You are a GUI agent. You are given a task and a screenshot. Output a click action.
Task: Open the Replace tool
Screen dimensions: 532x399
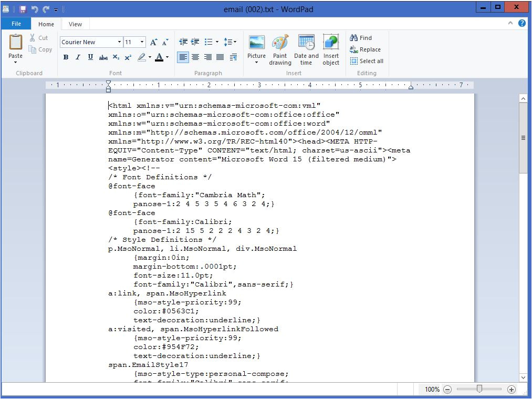(365, 49)
